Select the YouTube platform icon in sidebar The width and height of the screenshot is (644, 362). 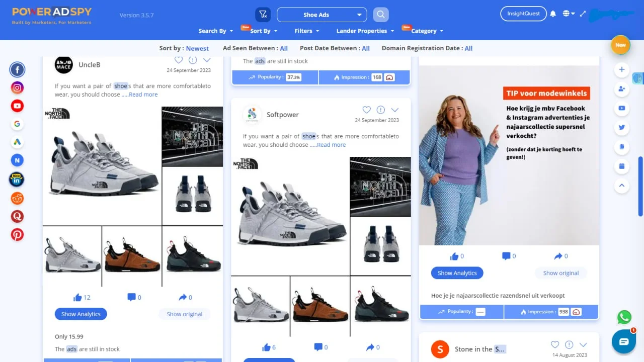[x=18, y=106]
